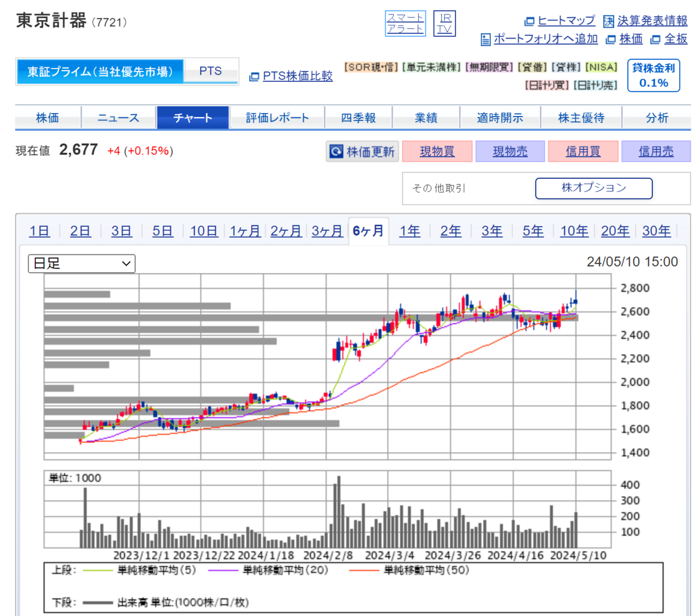Open the 株価 link at top right
Viewport: 692px width, 616px height.
click(631, 39)
